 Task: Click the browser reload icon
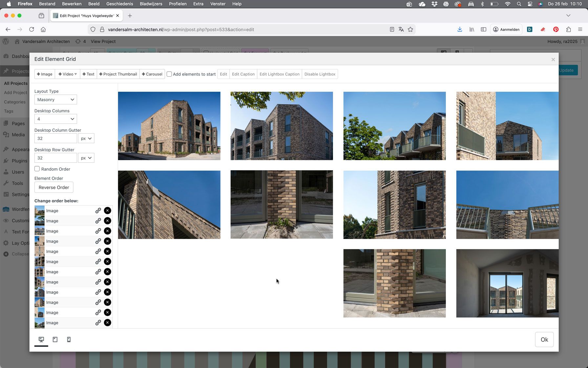point(31,30)
